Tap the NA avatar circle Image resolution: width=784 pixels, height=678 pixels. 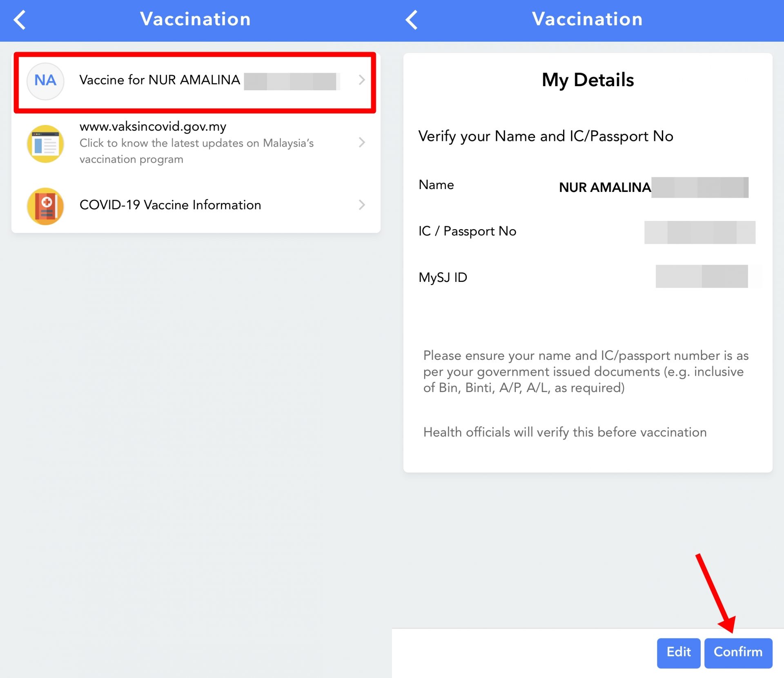click(45, 81)
